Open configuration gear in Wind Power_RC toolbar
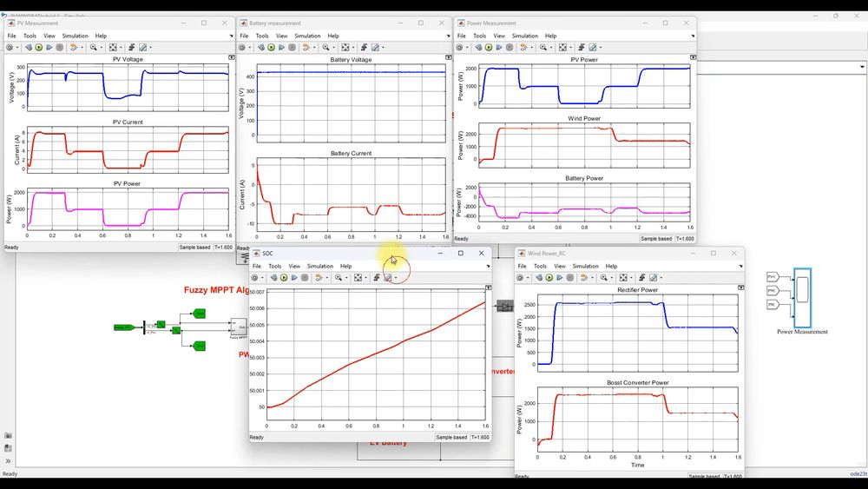868x489 pixels. click(x=520, y=278)
